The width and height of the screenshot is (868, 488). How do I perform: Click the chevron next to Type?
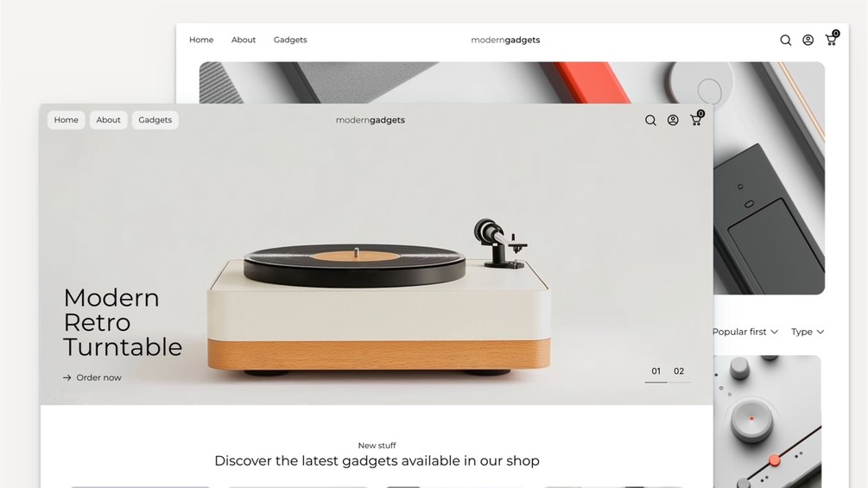(x=820, y=332)
